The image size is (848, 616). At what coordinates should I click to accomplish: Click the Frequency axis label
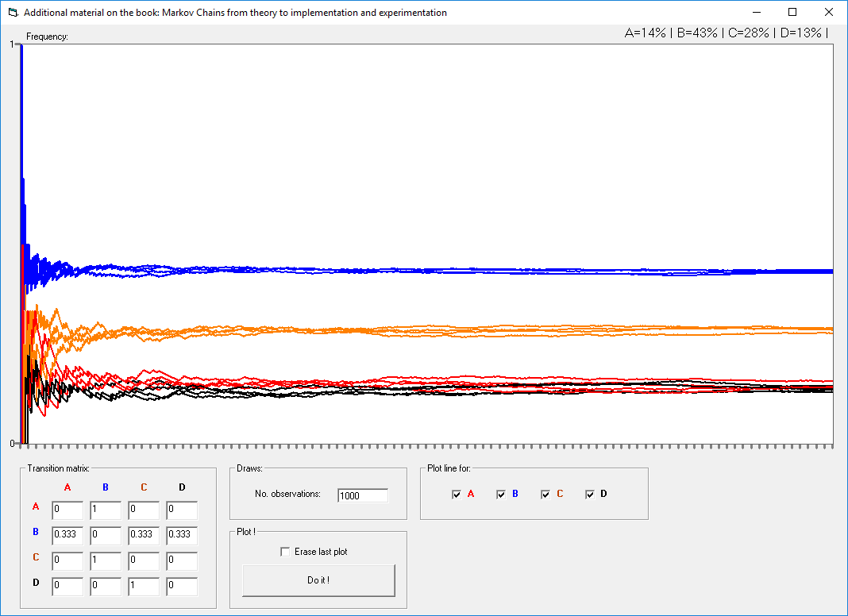click(48, 36)
